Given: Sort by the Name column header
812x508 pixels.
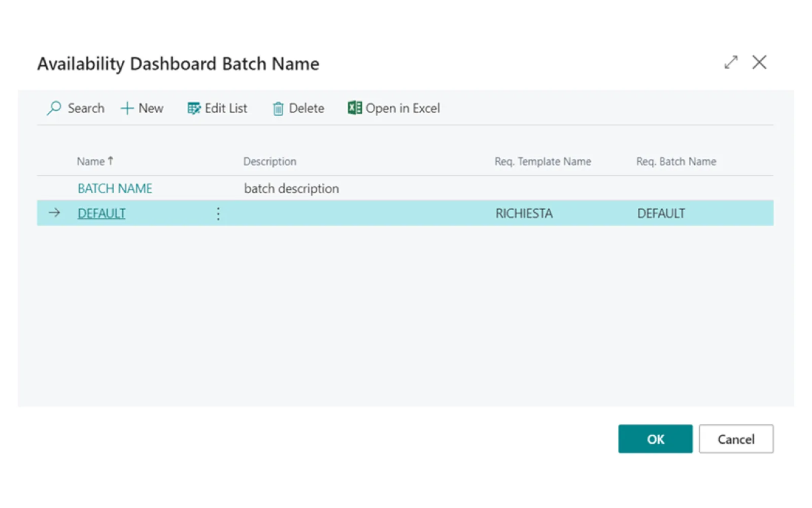Looking at the screenshot, I should point(95,162).
